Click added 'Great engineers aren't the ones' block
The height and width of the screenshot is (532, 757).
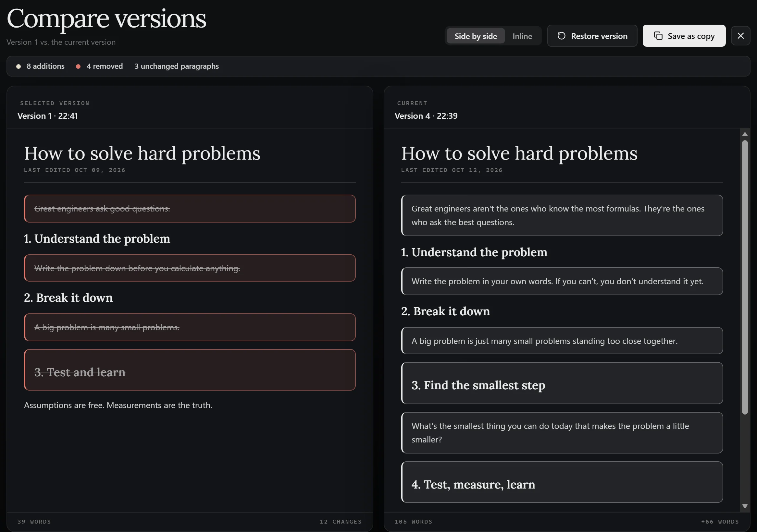coord(562,215)
